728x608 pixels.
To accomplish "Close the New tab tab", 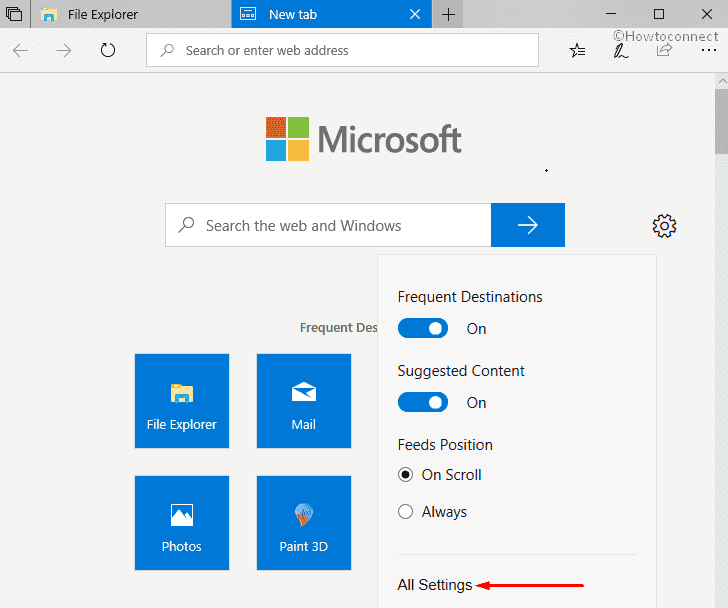I will (415, 14).
